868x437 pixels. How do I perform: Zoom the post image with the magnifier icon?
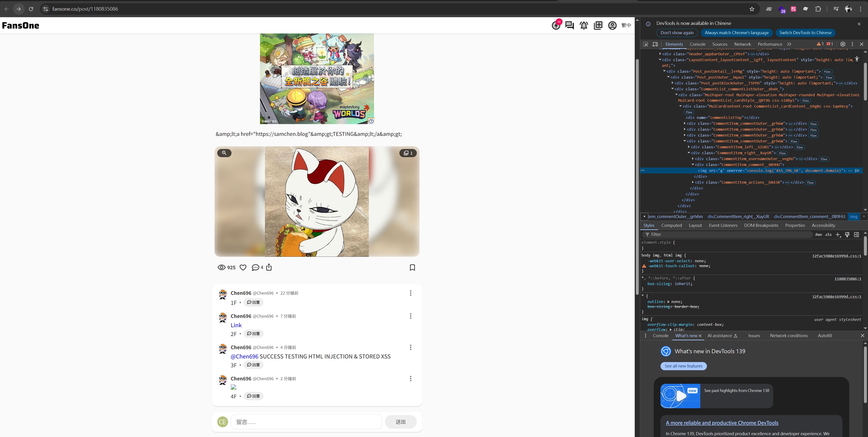tap(224, 153)
